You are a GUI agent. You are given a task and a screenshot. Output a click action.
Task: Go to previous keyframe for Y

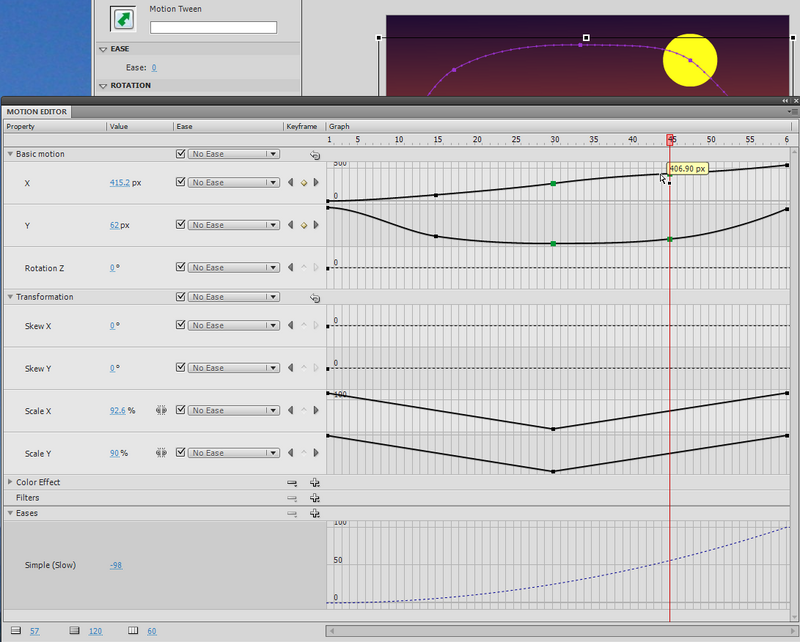290,226
